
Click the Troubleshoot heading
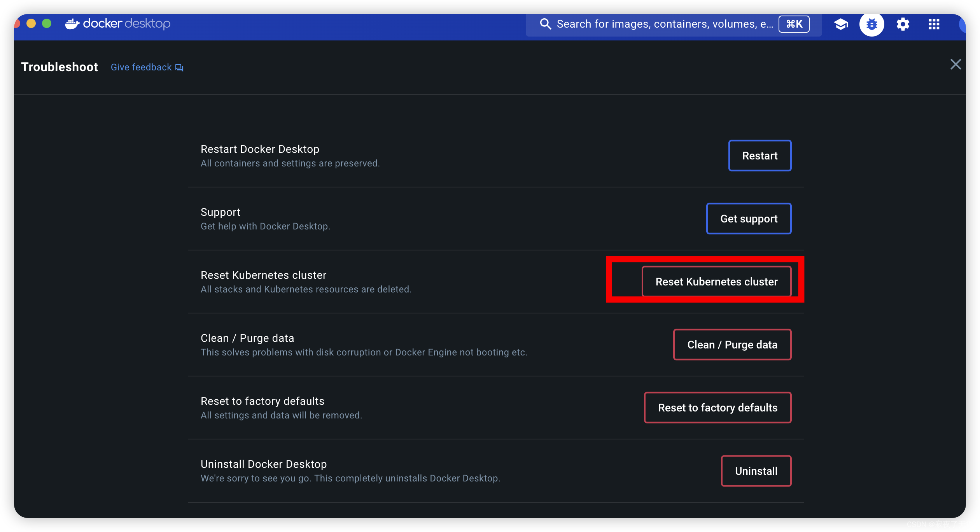pyautogui.click(x=59, y=67)
